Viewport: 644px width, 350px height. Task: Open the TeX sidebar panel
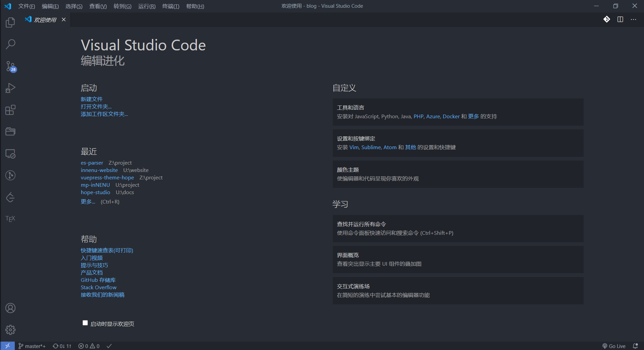click(x=10, y=219)
